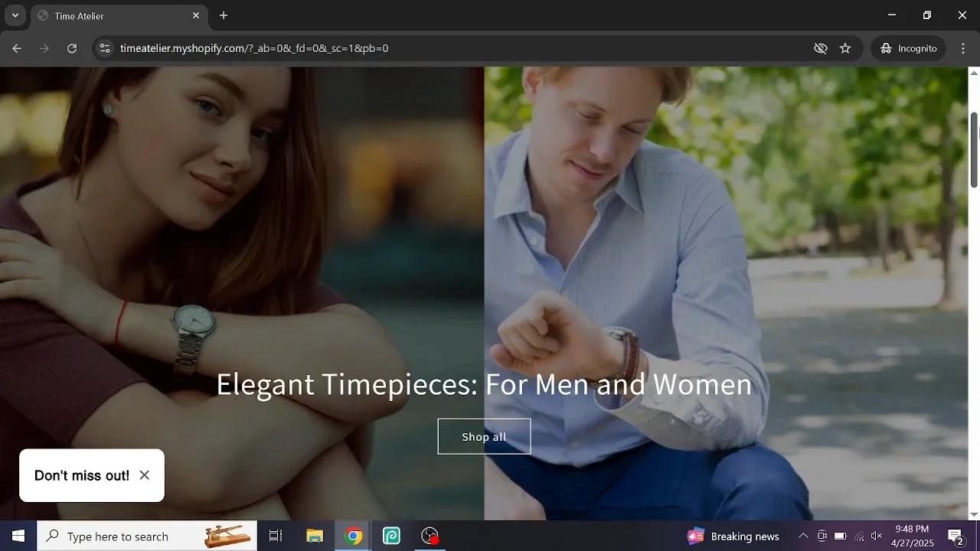This screenshot has width=980, height=551.
Task: Go back to the previous page
Action: coord(17,47)
